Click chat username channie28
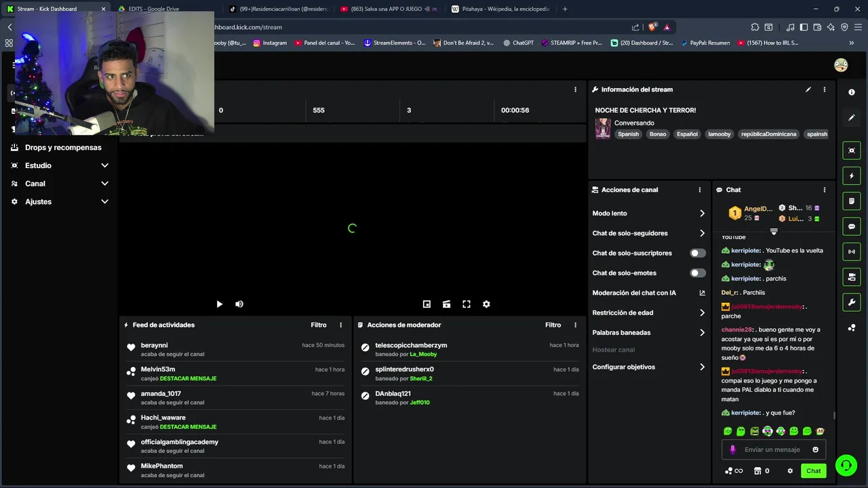Image resolution: width=868 pixels, height=488 pixels. 737,330
